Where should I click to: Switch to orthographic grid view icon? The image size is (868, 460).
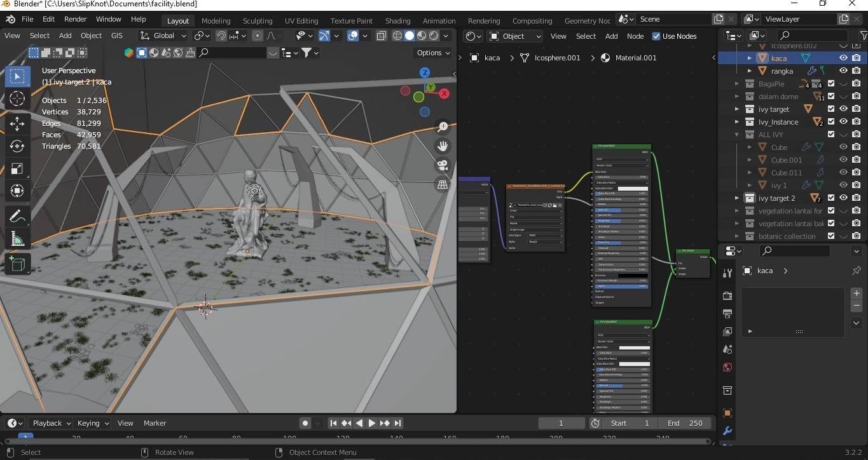click(443, 185)
